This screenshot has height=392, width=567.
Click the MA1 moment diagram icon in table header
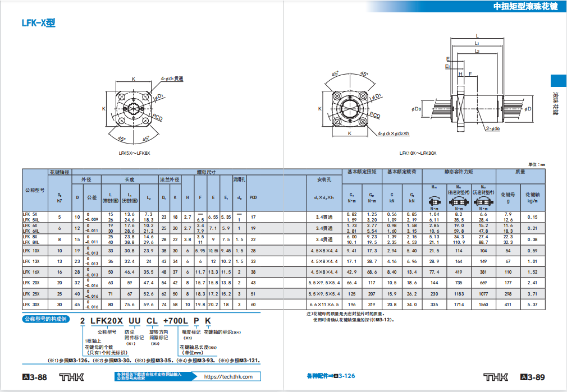pos(435,201)
